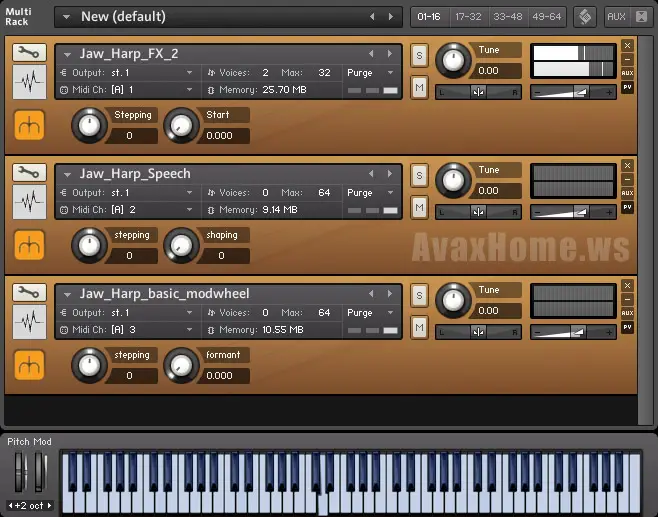Click the waveform instrument icon of Jaw_Harp_Speech

pos(29,202)
